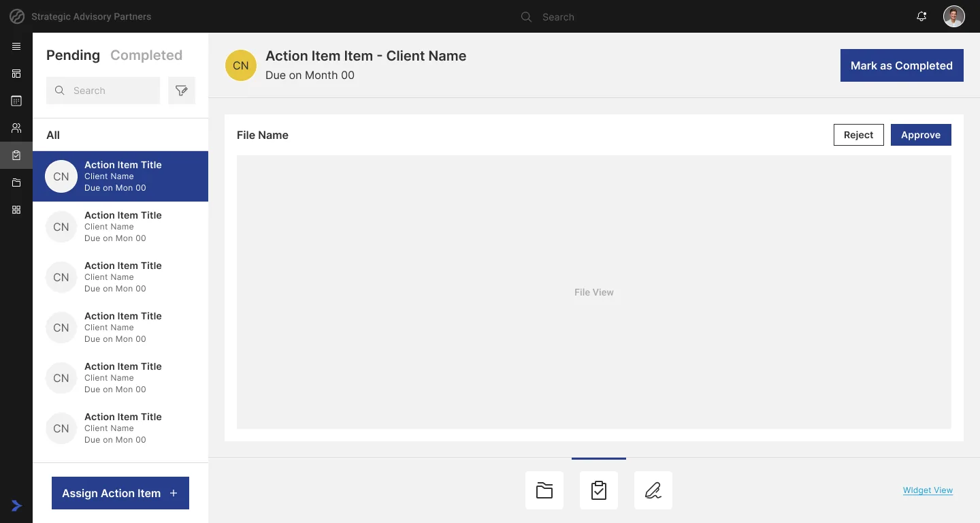Click the Due on Month 00 text

310,75
